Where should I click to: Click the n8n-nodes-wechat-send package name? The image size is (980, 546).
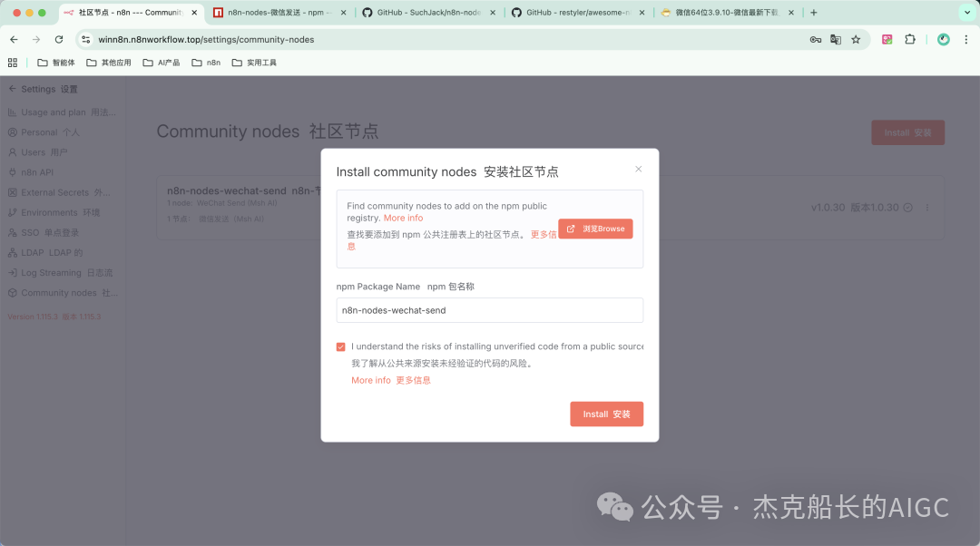coord(226,190)
